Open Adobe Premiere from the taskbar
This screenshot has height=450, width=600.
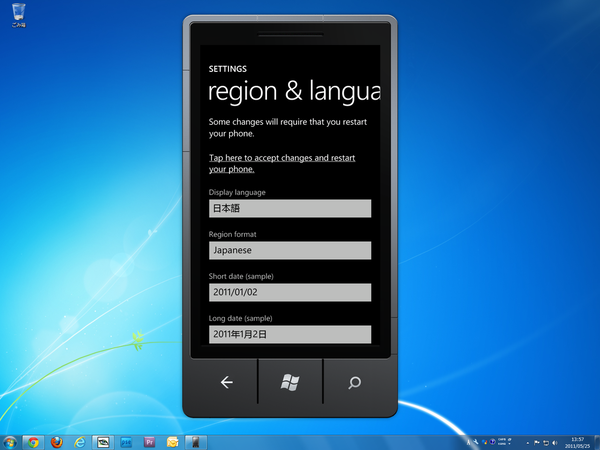point(149,443)
